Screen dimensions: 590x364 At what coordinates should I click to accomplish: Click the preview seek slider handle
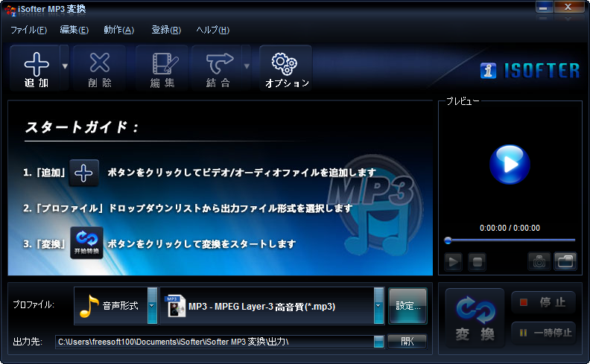pyautogui.click(x=448, y=240)
